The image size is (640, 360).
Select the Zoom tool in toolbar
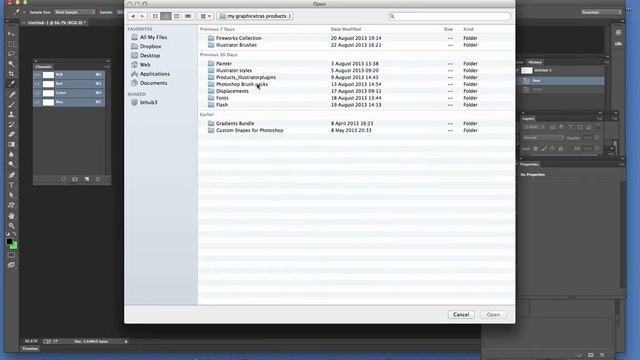(11, 226)
